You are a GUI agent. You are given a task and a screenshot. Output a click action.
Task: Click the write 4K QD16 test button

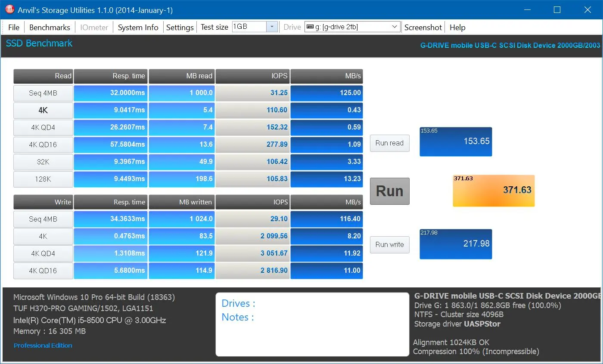(43, 271)
